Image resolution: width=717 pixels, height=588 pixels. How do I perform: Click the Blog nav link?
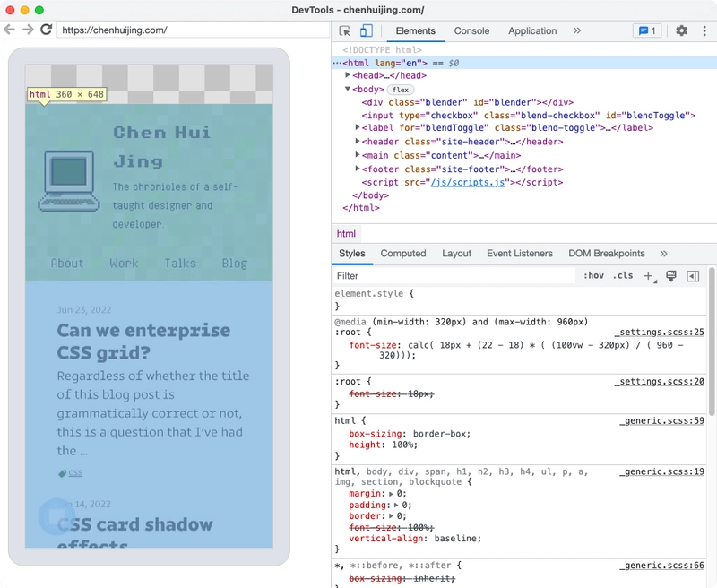coord(235,264)
